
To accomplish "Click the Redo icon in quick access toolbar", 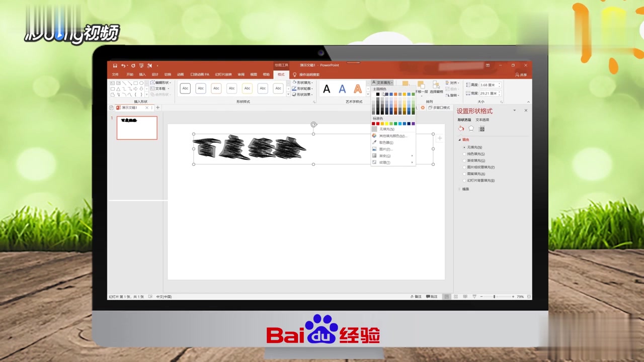I will coord(133,65).
